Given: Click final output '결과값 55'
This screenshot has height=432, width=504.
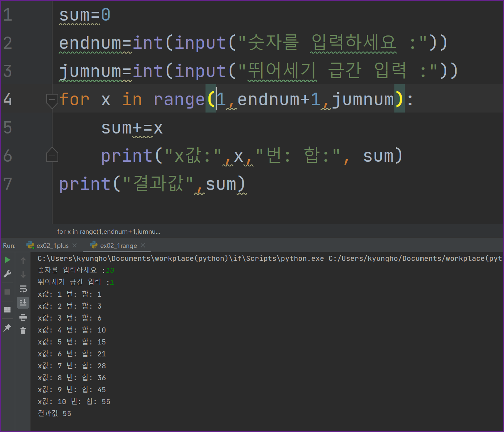Looking at the screenshot, I should coord(54,414).
